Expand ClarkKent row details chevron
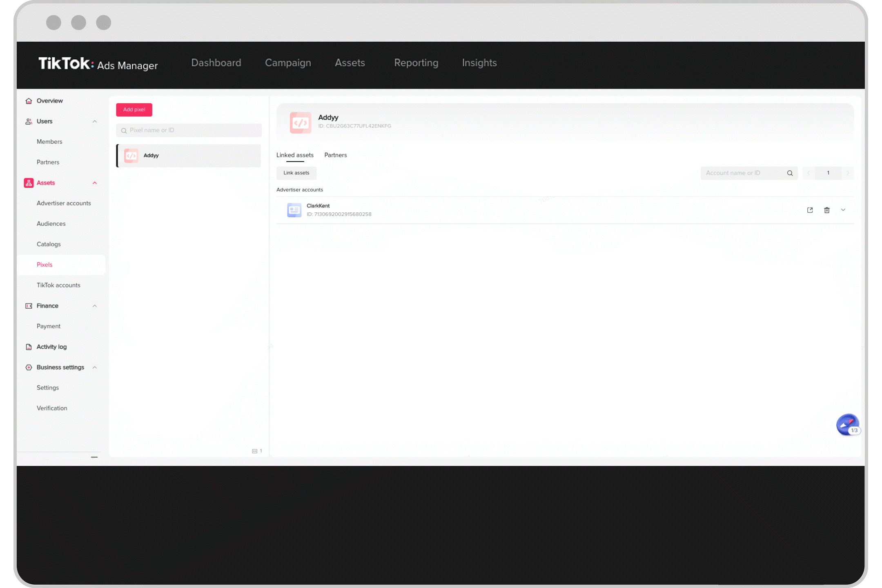 point(843,210)
